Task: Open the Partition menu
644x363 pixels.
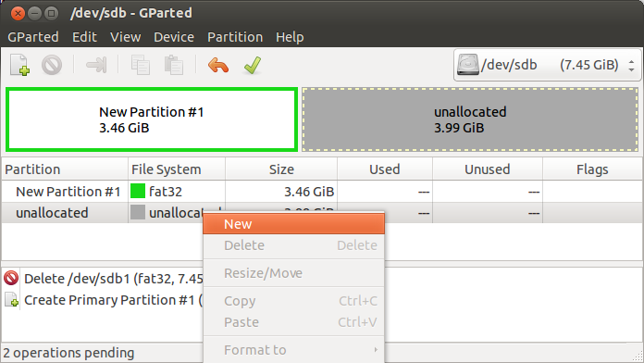Action: pyautogui.click(x=235, y=37)
